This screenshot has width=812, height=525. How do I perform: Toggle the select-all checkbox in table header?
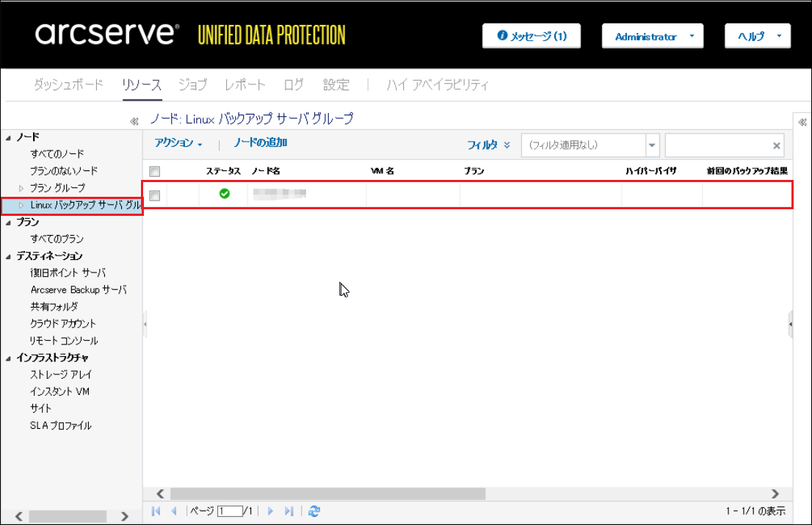click(155, 171)
